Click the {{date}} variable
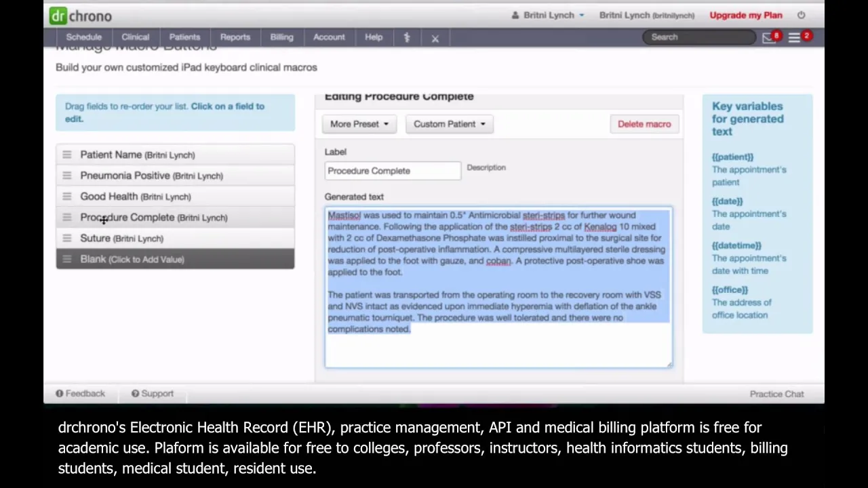This screenshot has width=868, height=488. pos(728,201)
